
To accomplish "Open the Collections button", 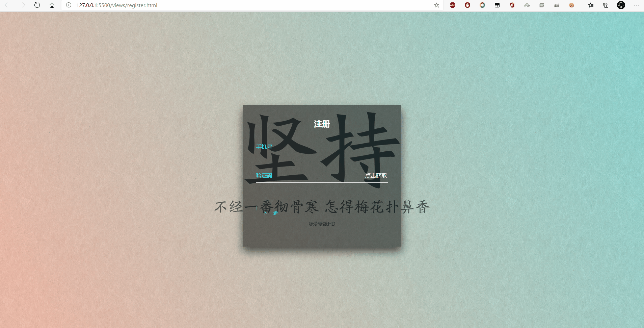I will point(606,5).
